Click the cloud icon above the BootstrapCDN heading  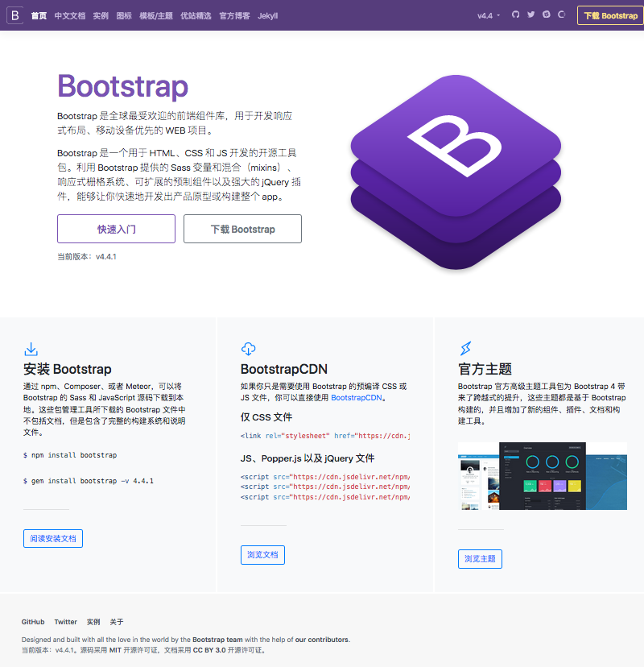248,349
